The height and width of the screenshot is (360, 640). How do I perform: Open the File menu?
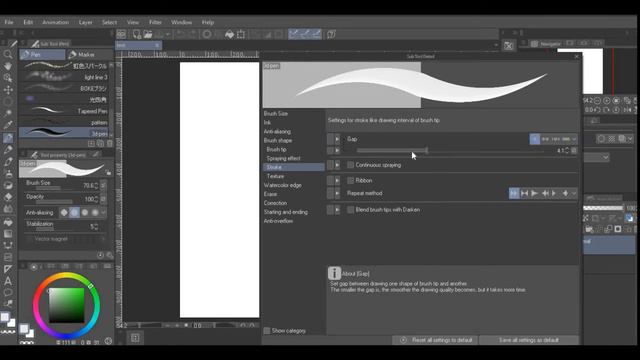point(9,22)
